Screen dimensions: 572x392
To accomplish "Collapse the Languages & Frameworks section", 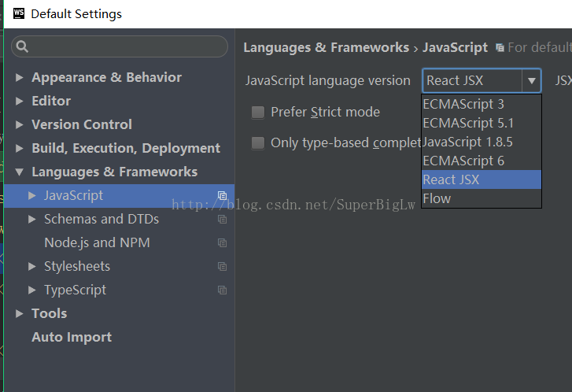I will [20, 172].
